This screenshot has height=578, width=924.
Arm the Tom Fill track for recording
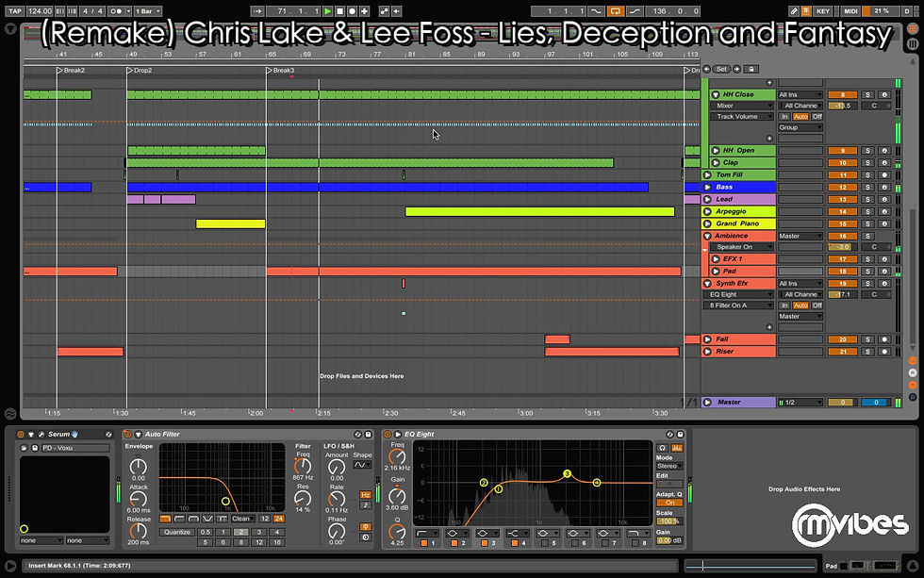884,175
